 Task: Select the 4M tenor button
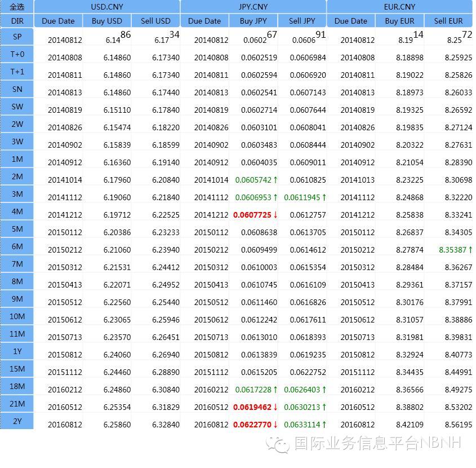[x=17, y=211]
